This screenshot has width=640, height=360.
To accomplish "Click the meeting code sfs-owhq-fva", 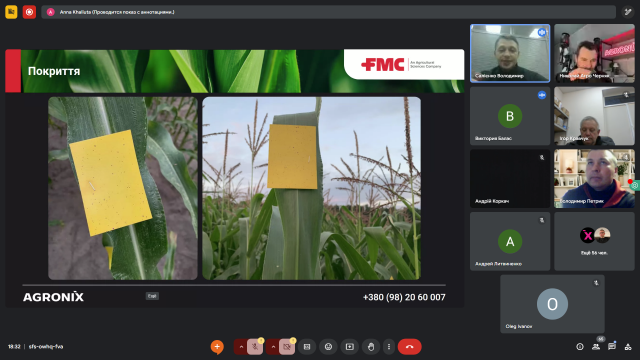I will (x=46, y=347).
